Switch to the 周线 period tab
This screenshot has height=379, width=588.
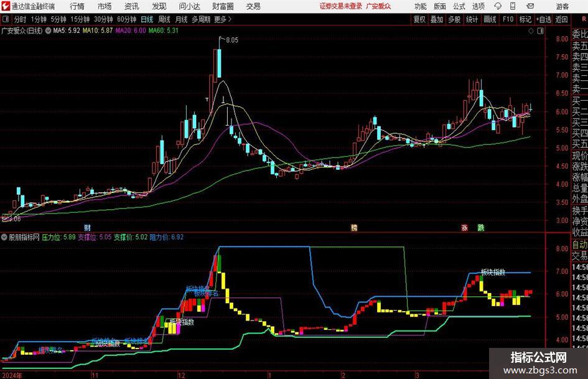point(164,19)
